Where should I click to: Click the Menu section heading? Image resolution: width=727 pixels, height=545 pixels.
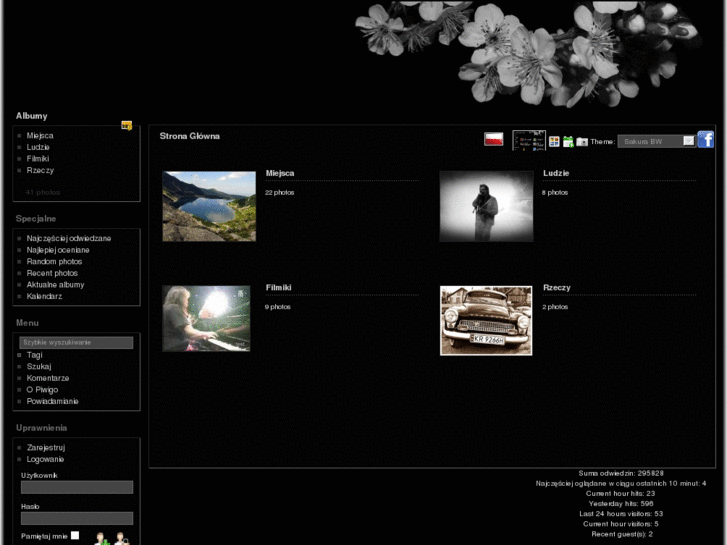point(27,323)
